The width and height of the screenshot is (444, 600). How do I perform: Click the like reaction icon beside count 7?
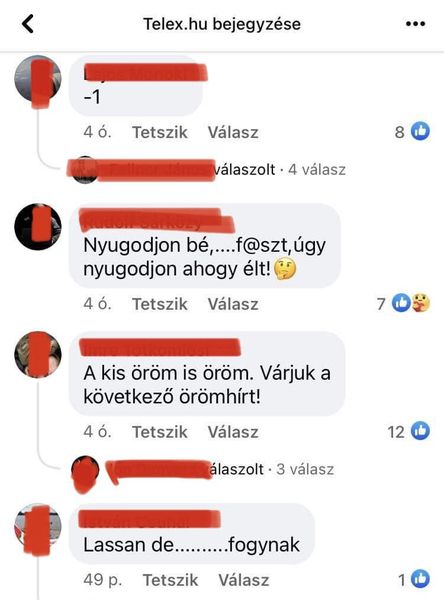401,303
